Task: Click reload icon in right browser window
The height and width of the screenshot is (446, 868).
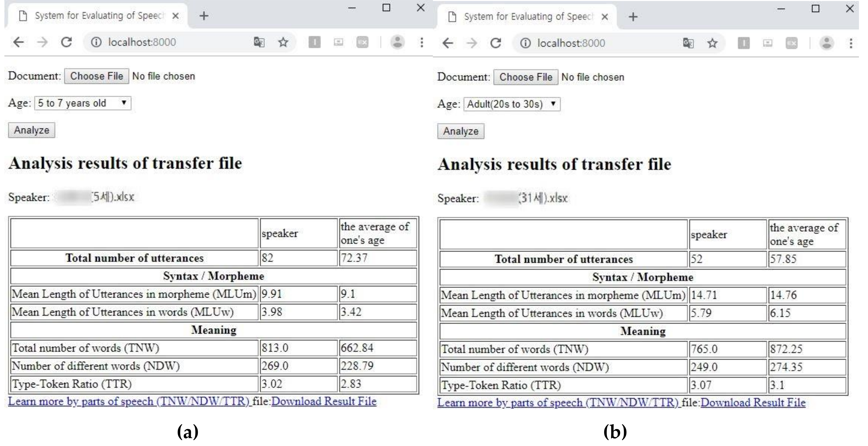Action: (x=495, y=43)
